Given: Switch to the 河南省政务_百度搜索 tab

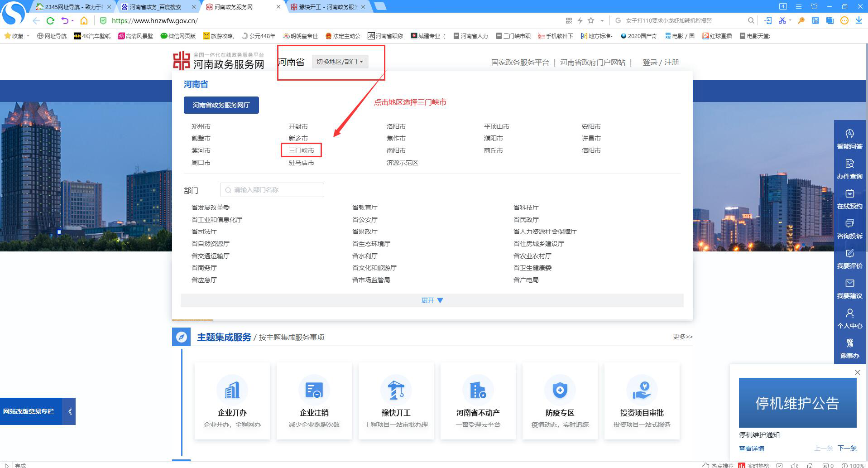Looking at the screenshot, I should pyautogui.click(x=154, y=7).
